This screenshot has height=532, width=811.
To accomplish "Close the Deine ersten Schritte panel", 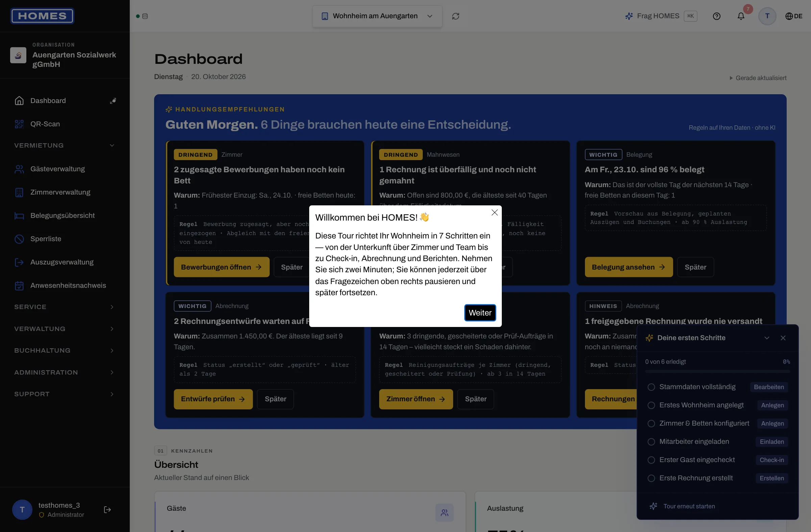I will point(783,338).
